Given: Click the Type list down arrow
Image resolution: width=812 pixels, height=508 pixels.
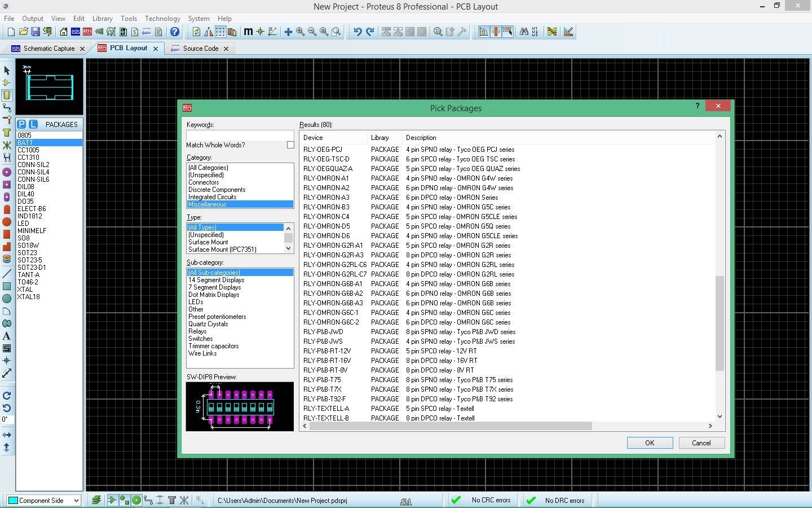Looking at the screenshot, I should 289,248.
